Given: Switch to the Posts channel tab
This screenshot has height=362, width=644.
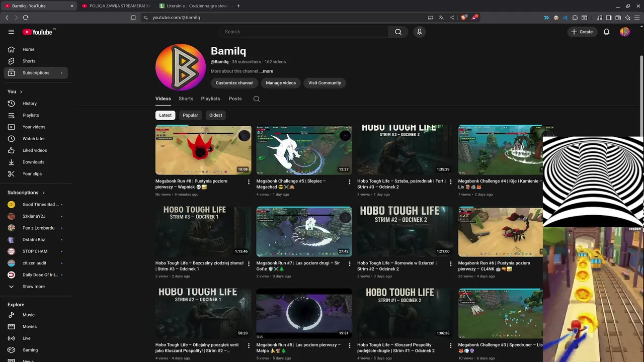Looking at the screenshot, I should coord(235,99).
